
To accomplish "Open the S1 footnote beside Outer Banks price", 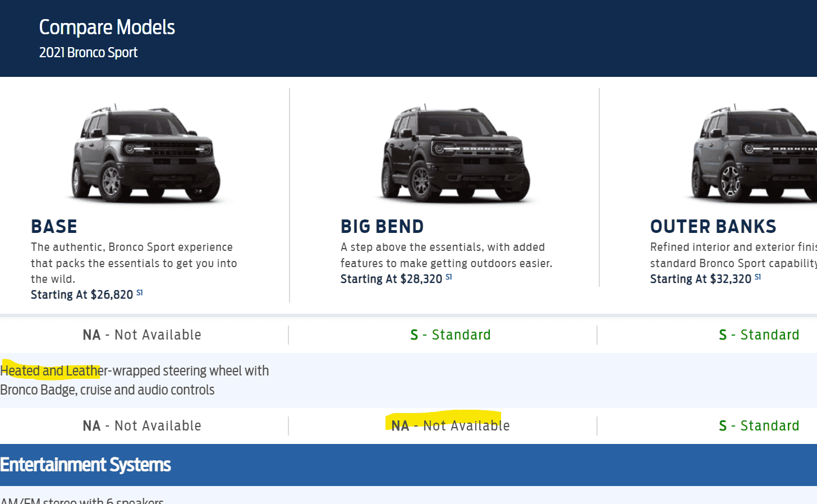I will [x=758, y=277].
